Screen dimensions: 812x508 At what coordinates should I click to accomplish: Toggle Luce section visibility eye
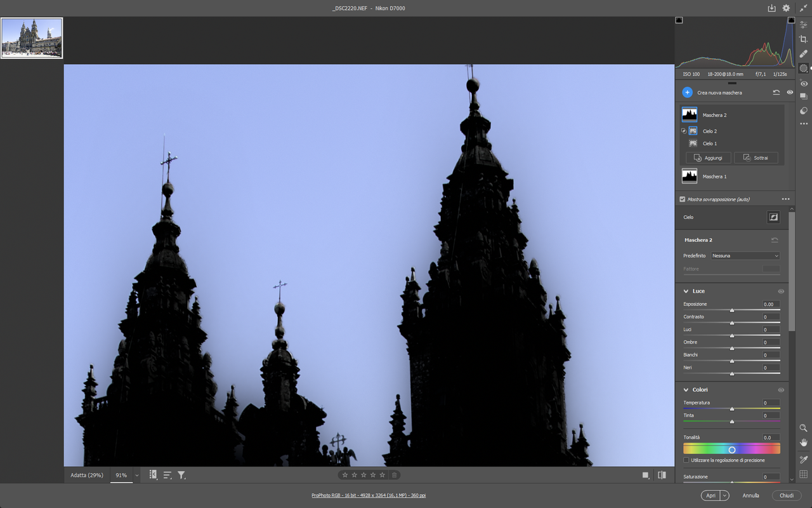[781, 291]
